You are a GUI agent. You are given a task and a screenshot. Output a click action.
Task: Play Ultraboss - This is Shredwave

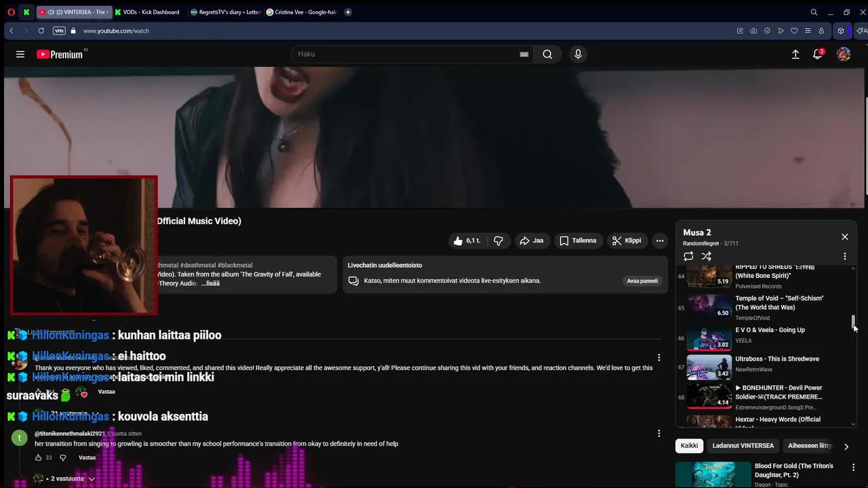[x=763, y=366]
